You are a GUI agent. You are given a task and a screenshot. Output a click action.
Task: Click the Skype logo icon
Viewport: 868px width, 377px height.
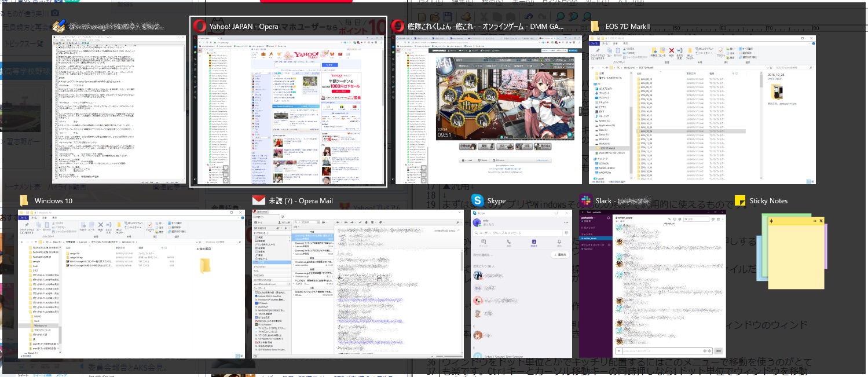point(477,200)
